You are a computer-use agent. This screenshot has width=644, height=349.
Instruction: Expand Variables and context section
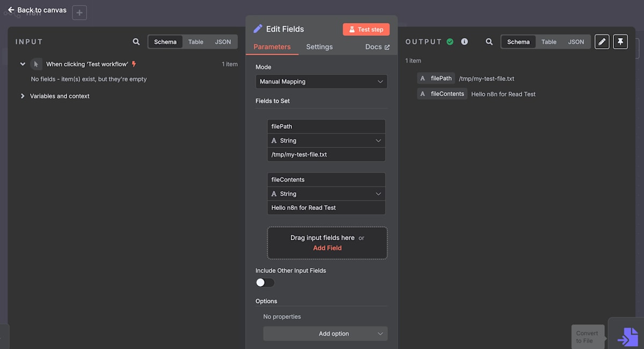(x=23, y=96)
